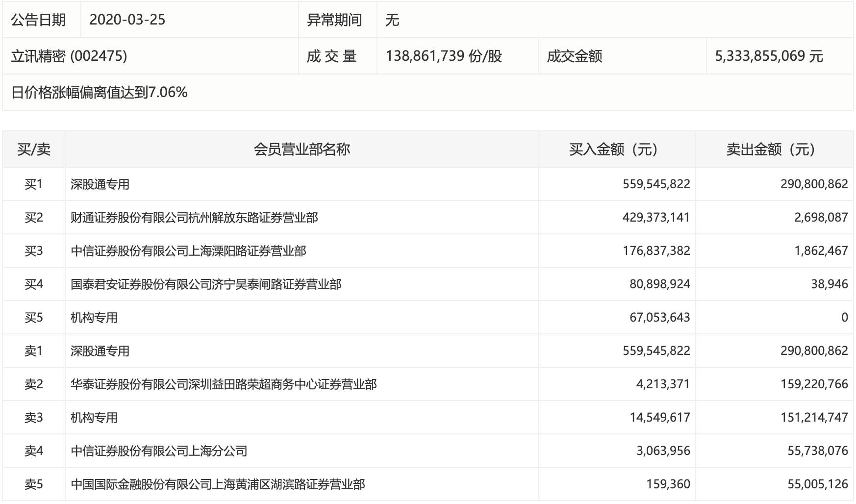Click the 卖出金额（元） column header
The height and width of the screenshot is (504, 856).
tap(775, 150)
